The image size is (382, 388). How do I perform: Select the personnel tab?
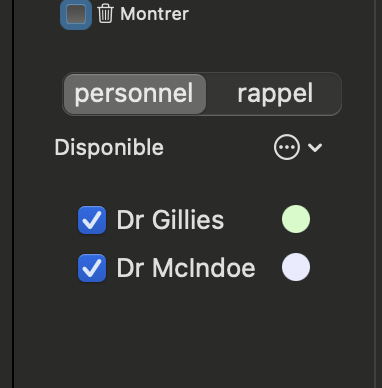coord(135,94)
